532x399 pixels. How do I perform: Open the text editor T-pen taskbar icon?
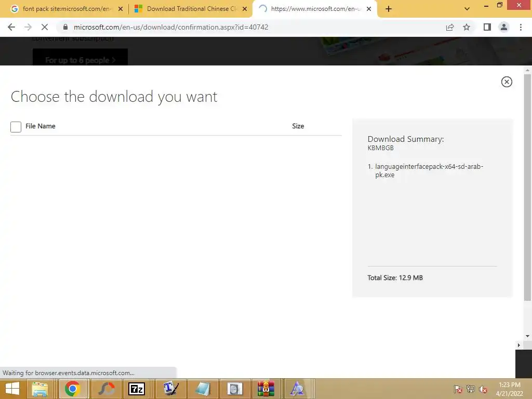click(x=170, y=389)
